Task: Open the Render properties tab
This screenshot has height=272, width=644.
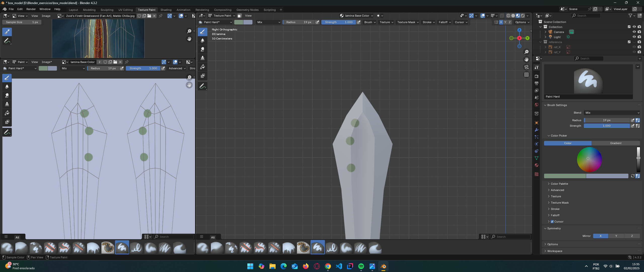Action: click(537, 76)
